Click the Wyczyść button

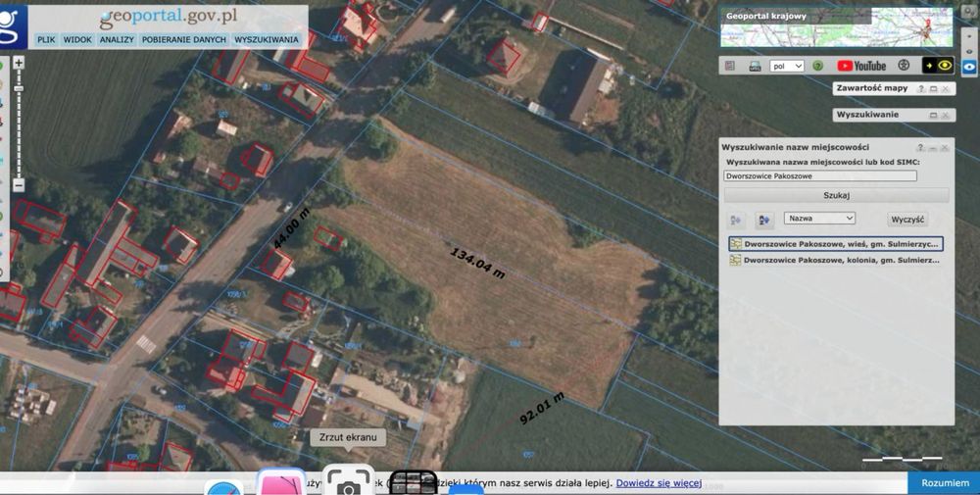(x=907, y=220)
